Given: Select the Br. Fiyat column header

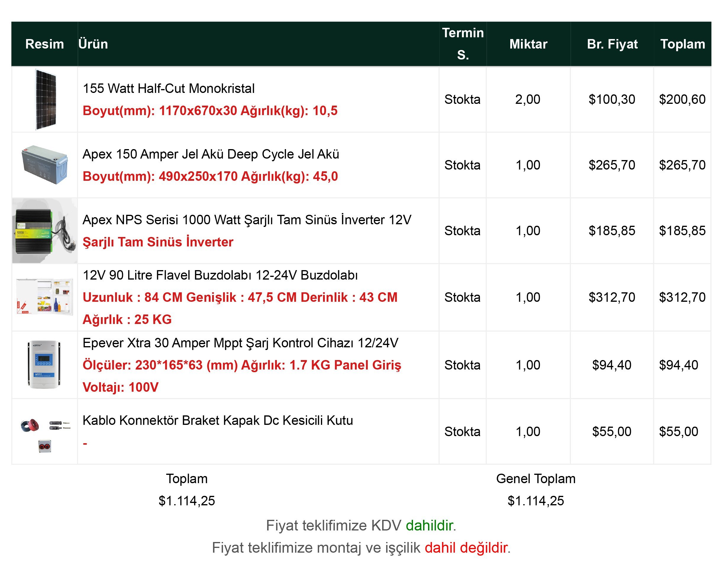Looking at the screenshot, I should (612, 44).
